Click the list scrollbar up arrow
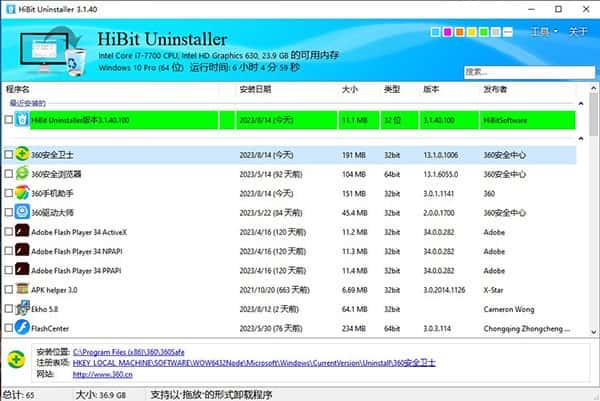The image size is (600, 401). [593, 88]
